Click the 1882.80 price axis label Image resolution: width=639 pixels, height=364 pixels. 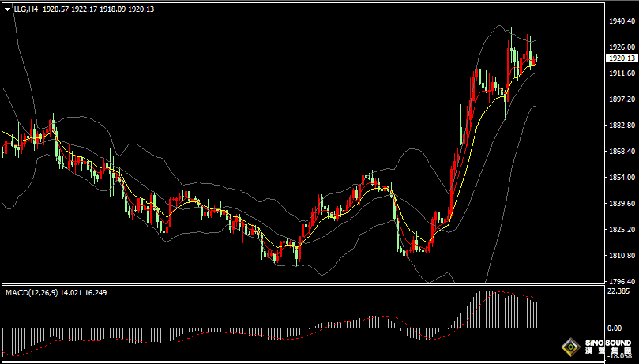[x=621, y=126]
